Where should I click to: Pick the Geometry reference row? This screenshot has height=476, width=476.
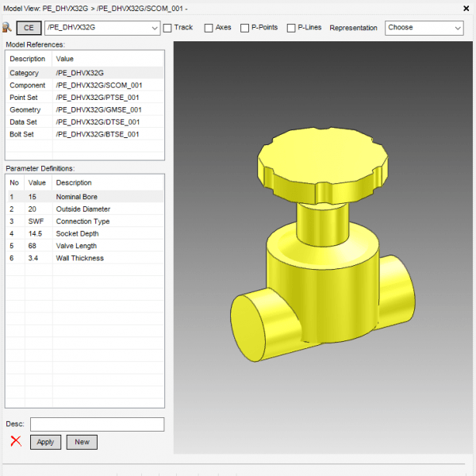coord(84,109)
